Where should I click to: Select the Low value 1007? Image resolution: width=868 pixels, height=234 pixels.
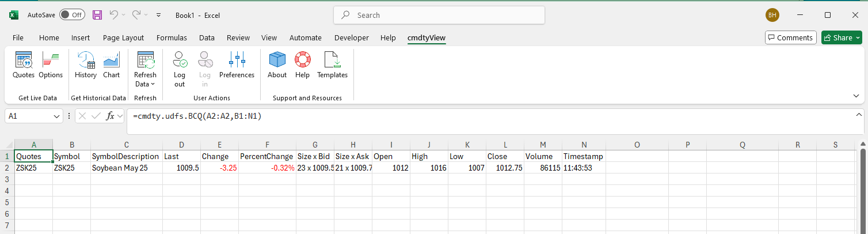click(x=467, y=168)
